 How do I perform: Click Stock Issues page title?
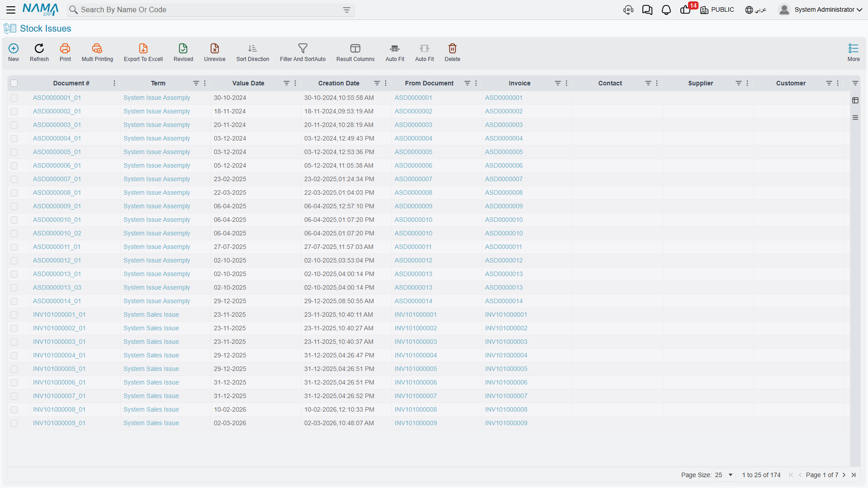pyautogui.click(x=45, y=28)
